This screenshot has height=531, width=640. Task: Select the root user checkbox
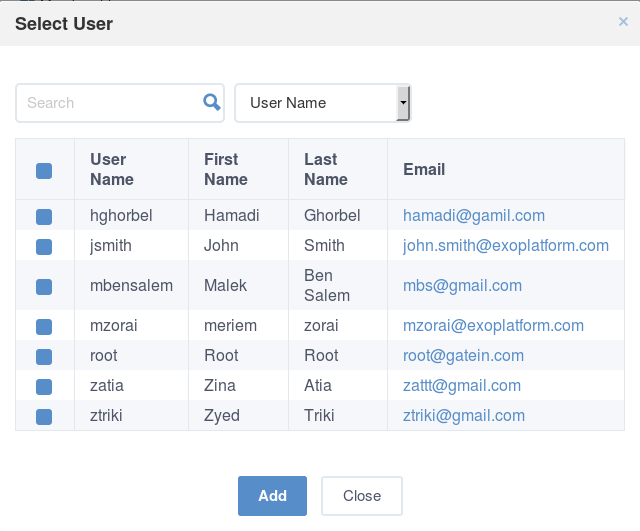point(44,356)
